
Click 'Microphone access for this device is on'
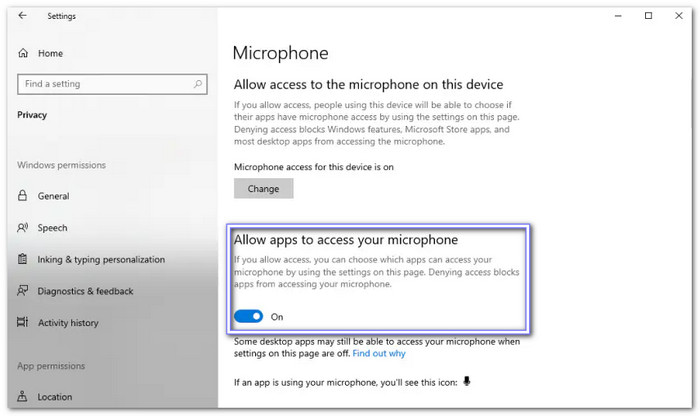314,167
